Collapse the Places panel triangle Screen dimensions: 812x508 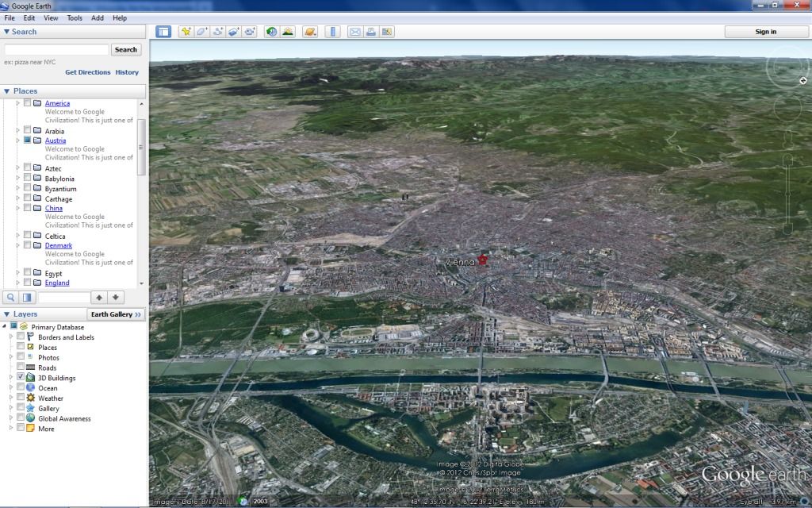point(6,91)
